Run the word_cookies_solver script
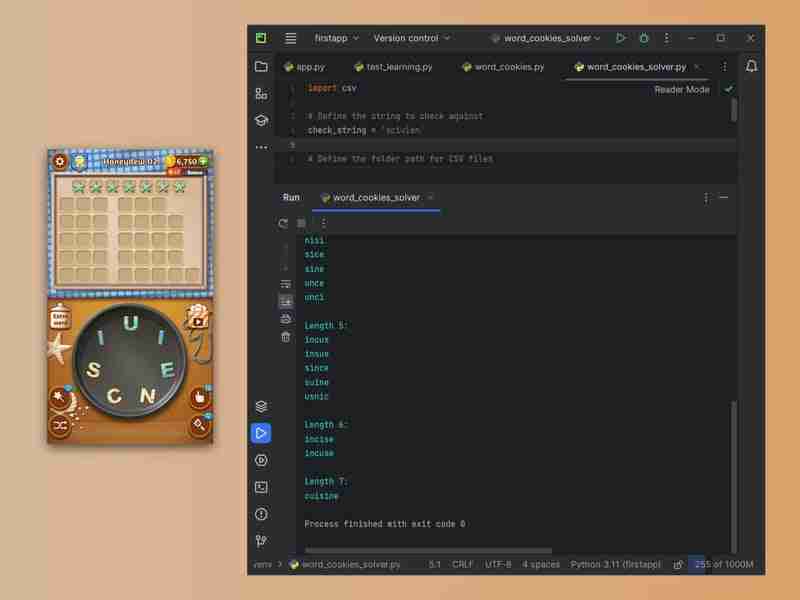 (620, 38)
